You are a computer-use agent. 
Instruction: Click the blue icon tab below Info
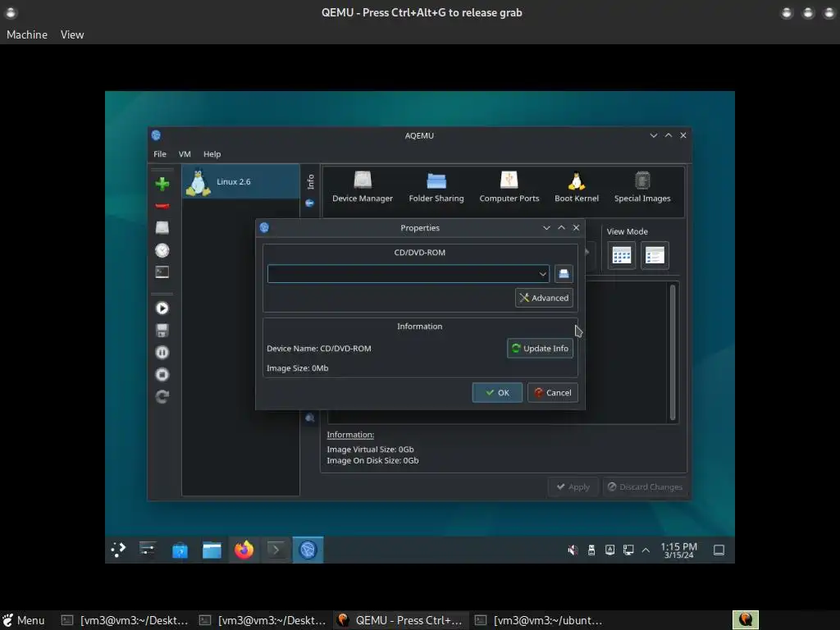point(309,203)
